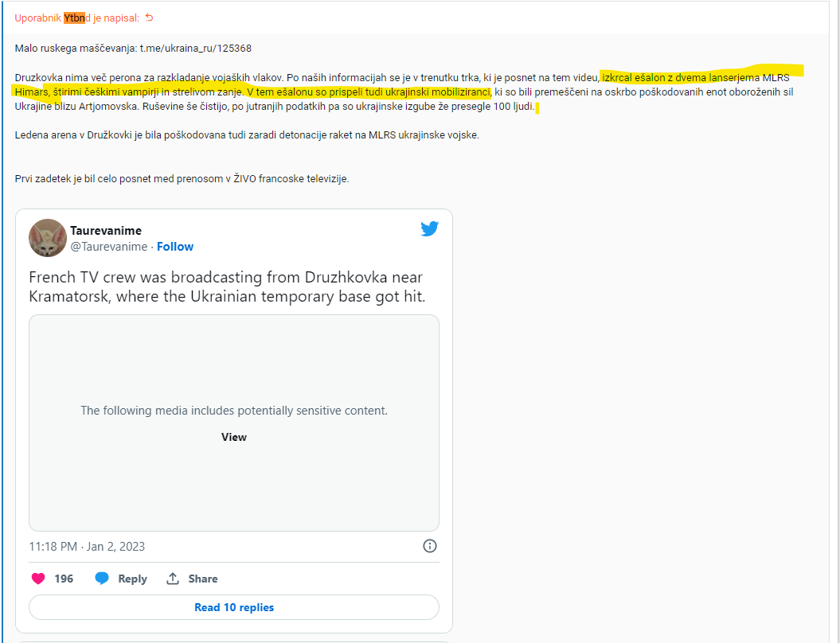Open "Read 10 replies" on the tweet
The height and width of the screenshot is (643, 840).
pyautogui.click(x=234, y=607)
